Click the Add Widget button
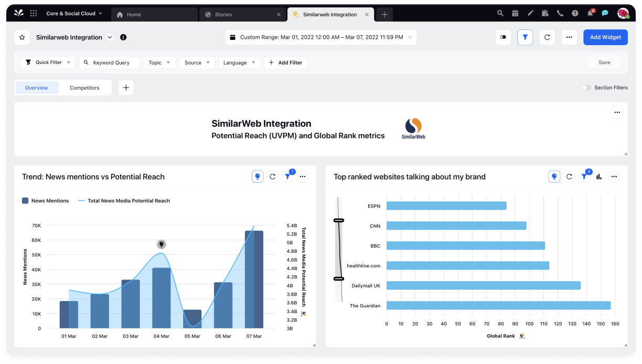Viewport: 642px width, 364px height. (x=605, y=37)
